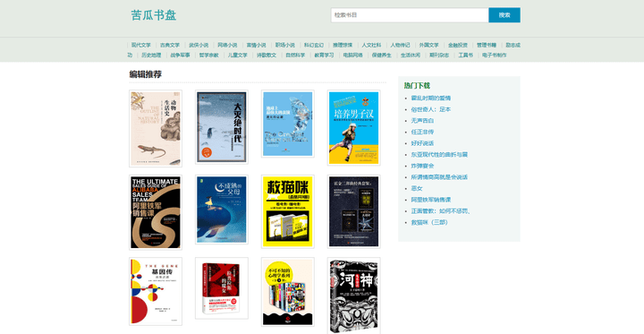Open the 哲学宗教 category
The image size is (644, 334).
208,56
